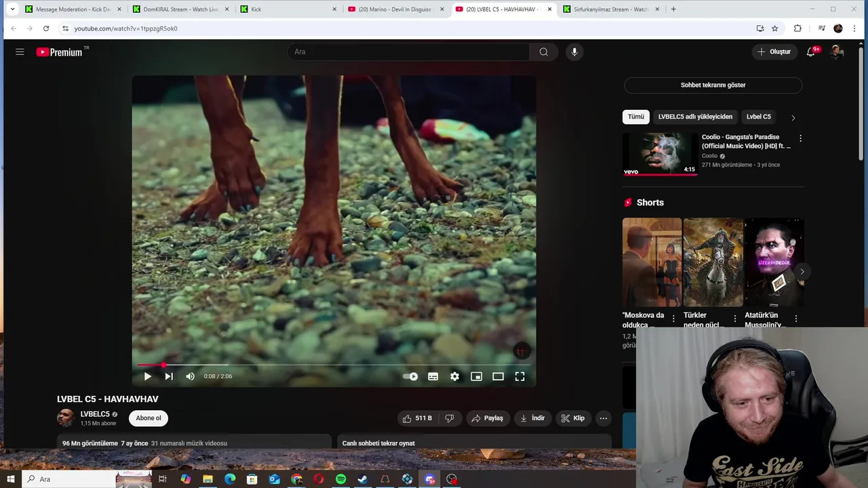Screen dimensions: 868x488
Task: Open Coolio Gangsta's Paradise video thumbnail
Action: [x=660, y=154]
